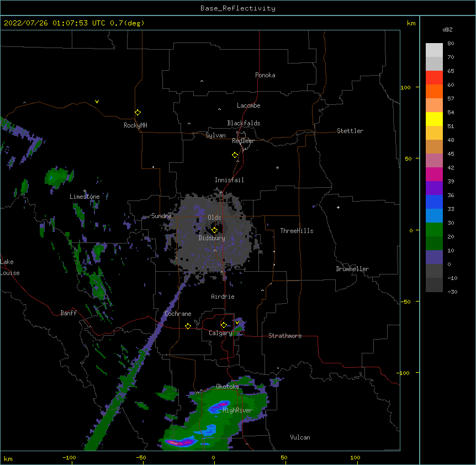Click the RockyMH label
The width and height of the screenshot is (476, 465).
[135, 125]
